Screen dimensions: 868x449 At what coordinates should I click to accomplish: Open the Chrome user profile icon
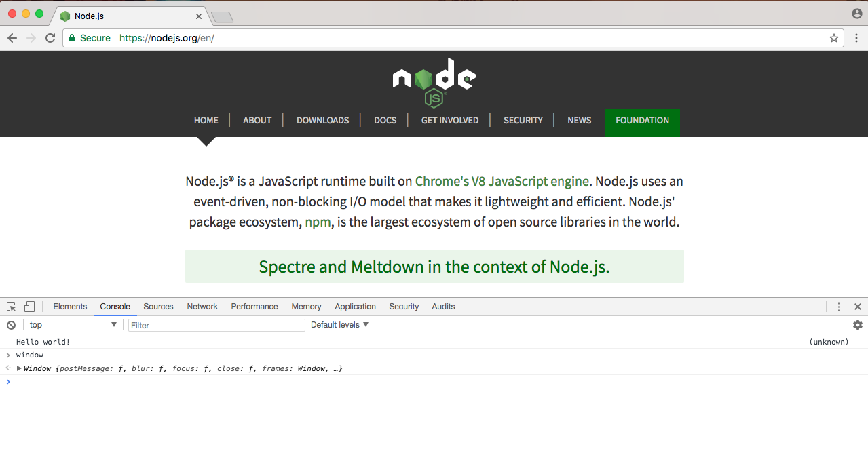pyautogui.click(x=856, y=14)
